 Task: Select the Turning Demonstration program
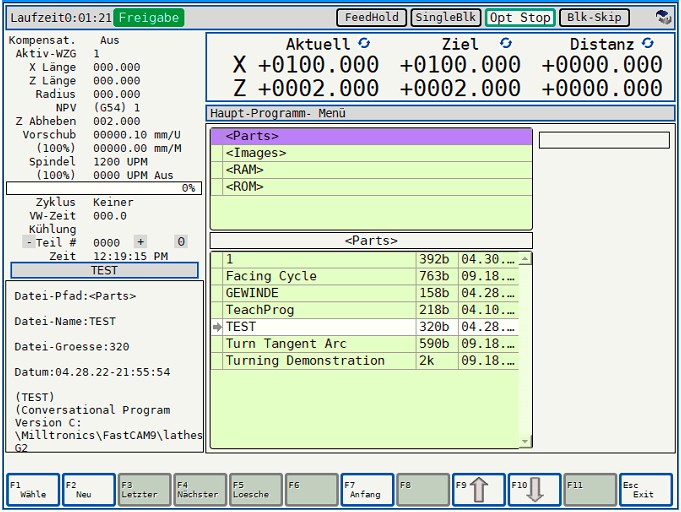[x=365, y=361]
